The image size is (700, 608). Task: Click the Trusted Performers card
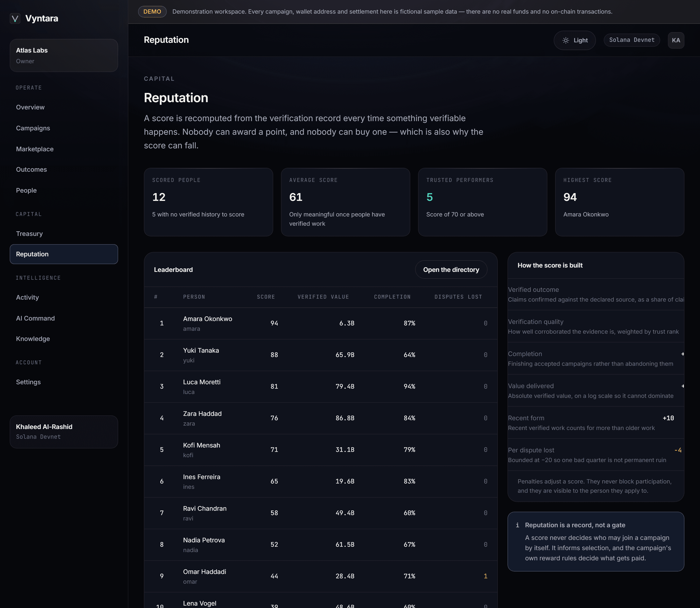click(x=482, y=202)
